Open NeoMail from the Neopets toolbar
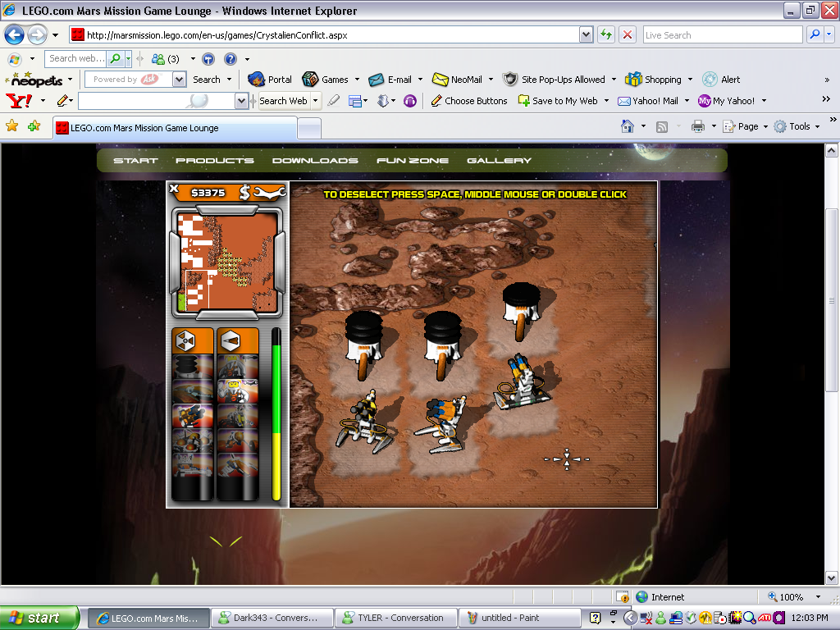Screen dimensions: 840x630 [x=457, y=80]
